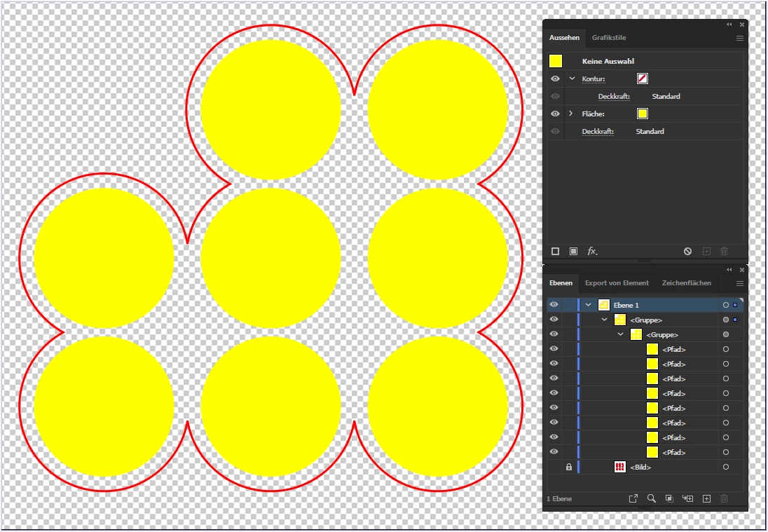Open the Export von Element tab

click(617, 283)
